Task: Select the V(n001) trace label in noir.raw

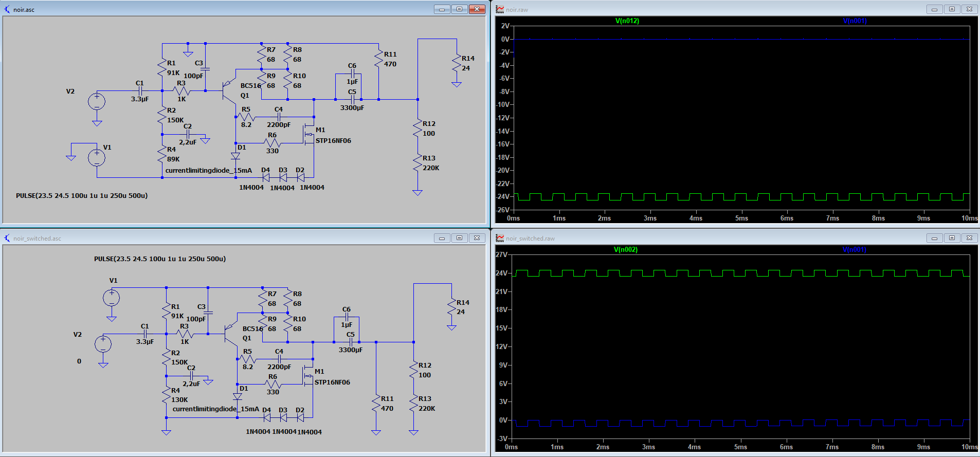Action: (x=855, y=21)
